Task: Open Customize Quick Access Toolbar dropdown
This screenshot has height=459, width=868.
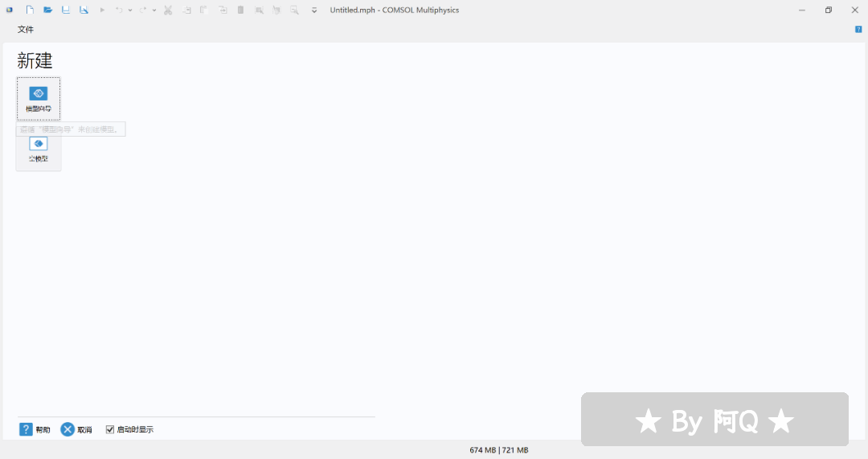Action: click(314, 10)
